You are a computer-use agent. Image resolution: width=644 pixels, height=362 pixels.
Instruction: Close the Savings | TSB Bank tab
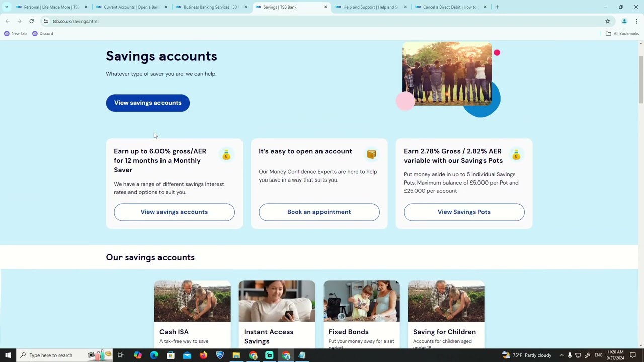pos(325,7)
